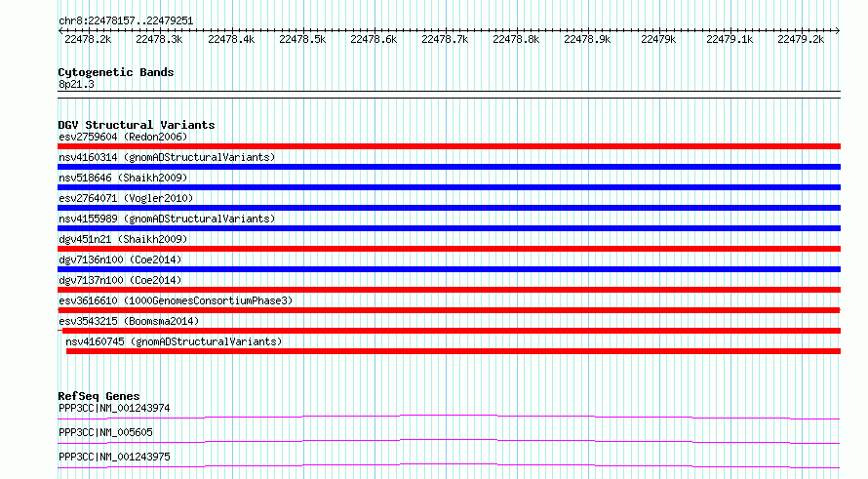The width and height of the screenshot is (868, 479).
Task: Select the red dgv7137n100 variant bar
Action: tap(449, 290)
